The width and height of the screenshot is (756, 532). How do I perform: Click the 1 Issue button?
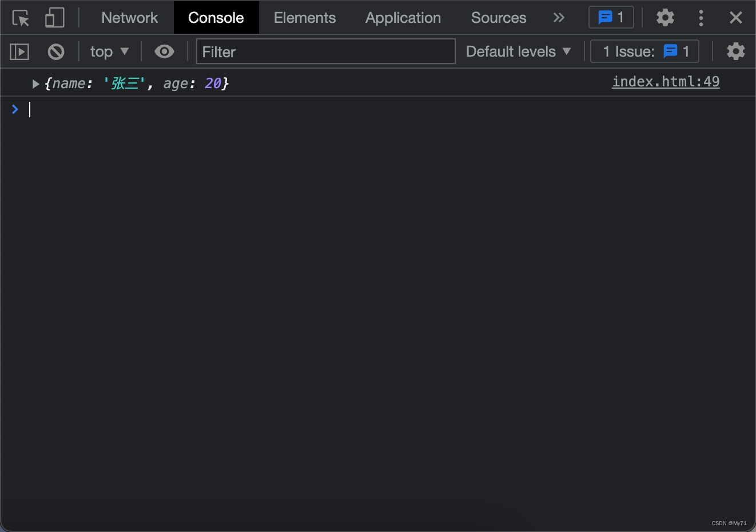click(x=644, y=52)
